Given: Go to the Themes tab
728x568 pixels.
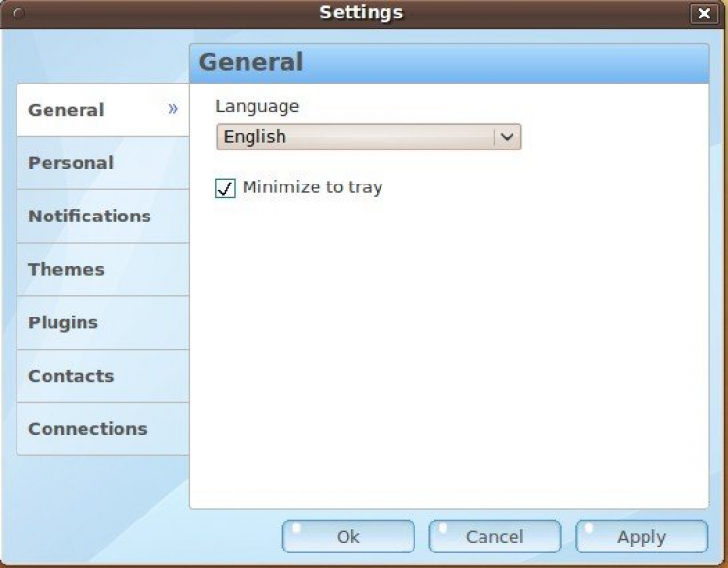Looking at the screenshot, I should (66, 270).
